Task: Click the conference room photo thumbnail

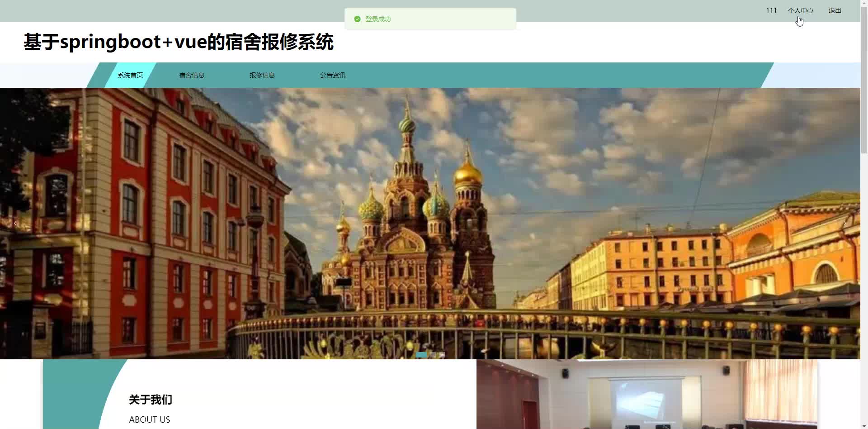Action: 647,394
